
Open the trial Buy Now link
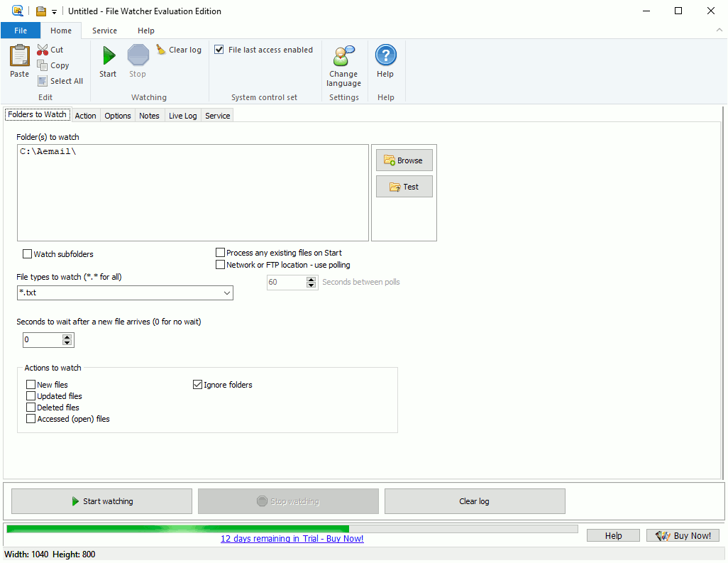[292, 539]
